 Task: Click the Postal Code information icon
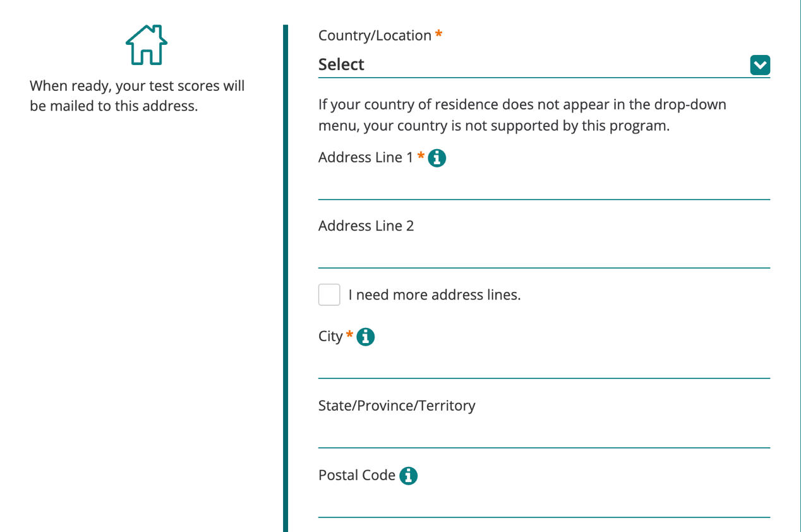point(409,475)
